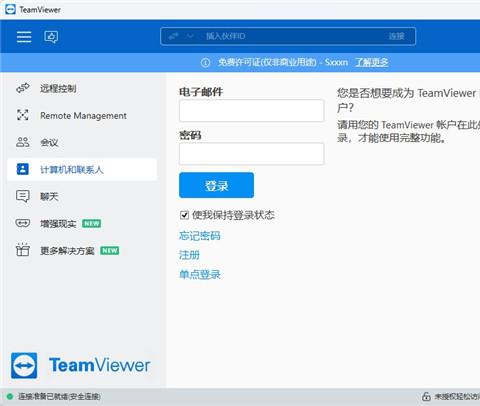This screenshot has height=406, width=480.
Task: Open the 增强现实 tab
Action: pyautogui.click(x=82, y=223)
